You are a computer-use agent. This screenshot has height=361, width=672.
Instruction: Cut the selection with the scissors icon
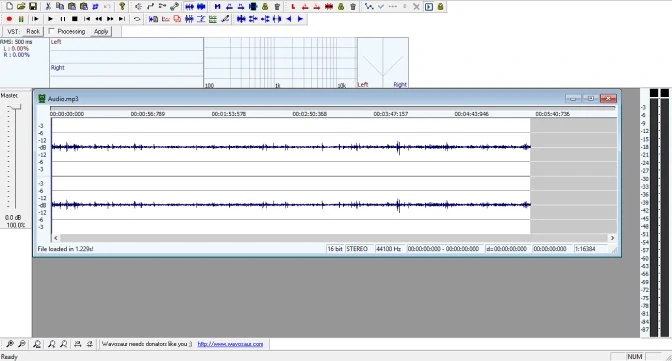[x=48, y=6]
